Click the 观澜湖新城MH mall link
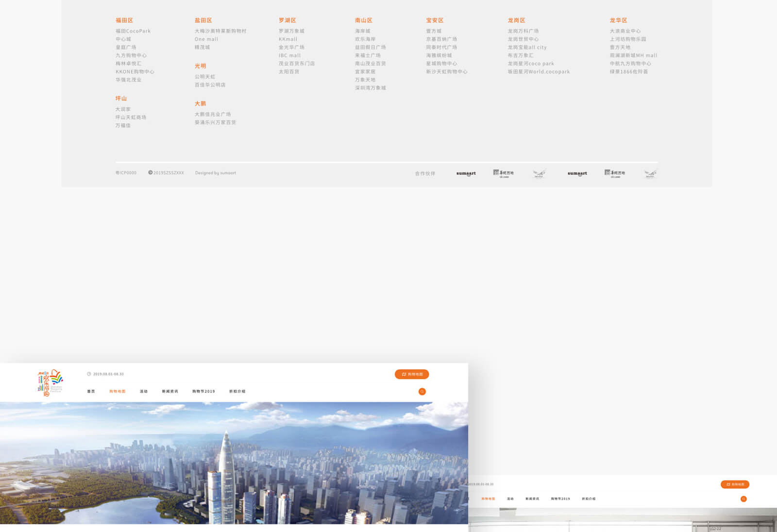 point(633,55)
